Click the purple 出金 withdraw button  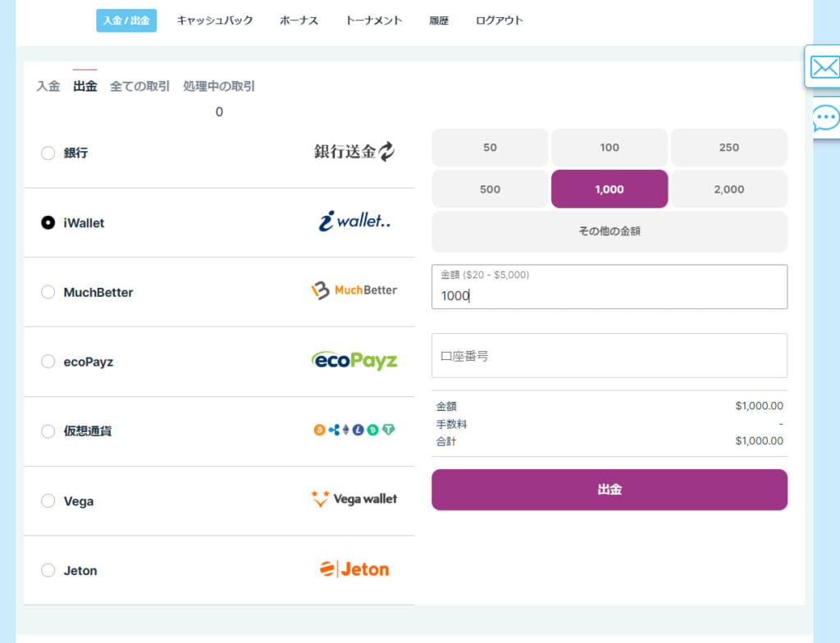point(609,490)
